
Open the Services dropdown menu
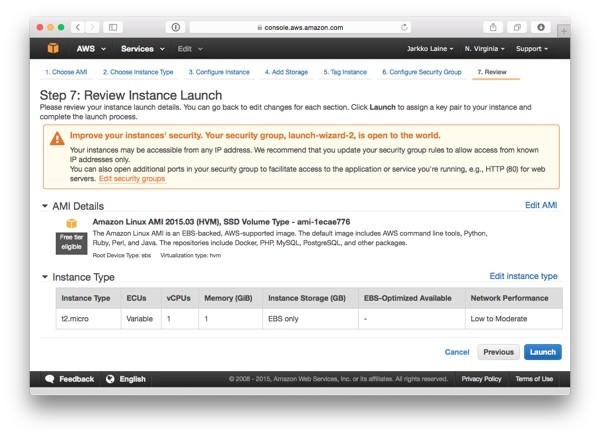[143, 49]
